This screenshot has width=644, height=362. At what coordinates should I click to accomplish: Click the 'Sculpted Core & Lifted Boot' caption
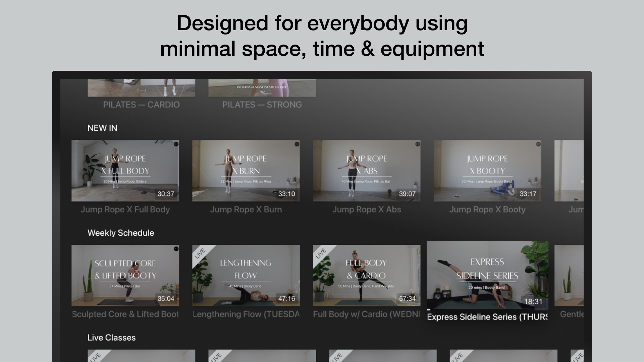pos(125,314)
